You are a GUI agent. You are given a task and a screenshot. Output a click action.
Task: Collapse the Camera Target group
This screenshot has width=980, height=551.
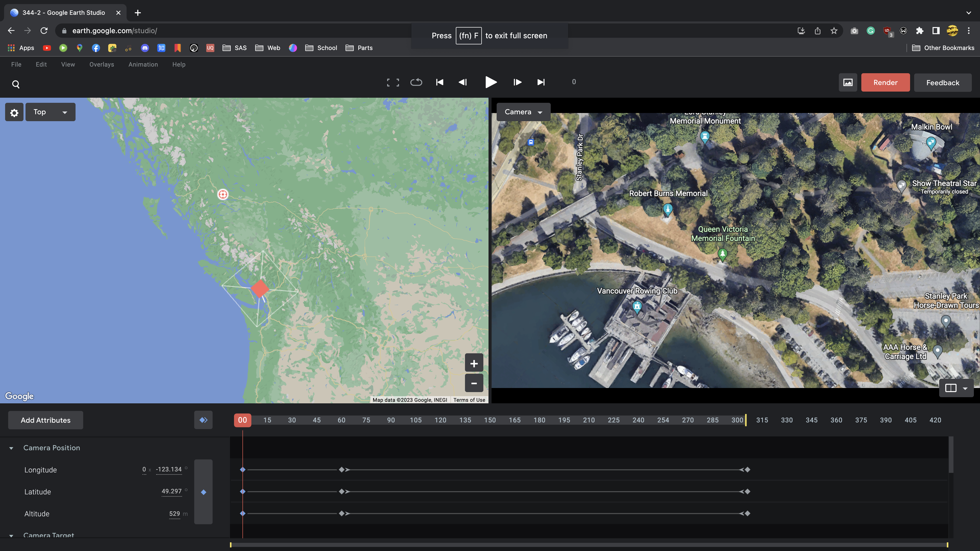[x=11, y=535]
